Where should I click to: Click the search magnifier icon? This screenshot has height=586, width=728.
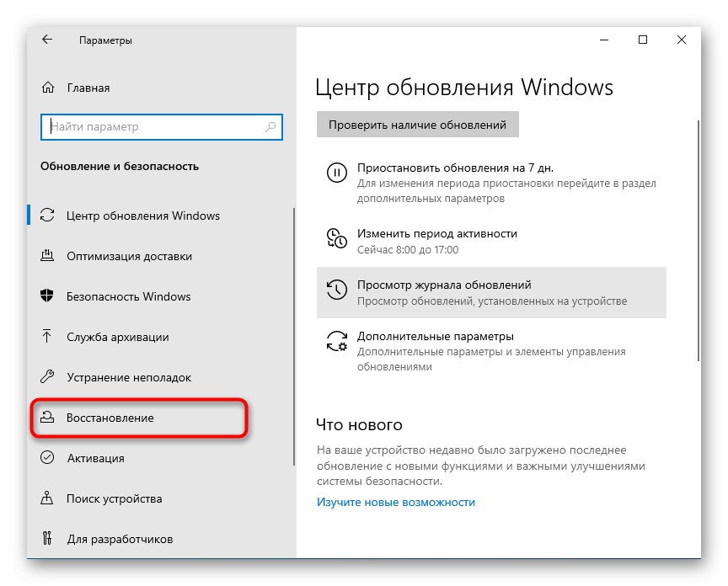(270, 127)
